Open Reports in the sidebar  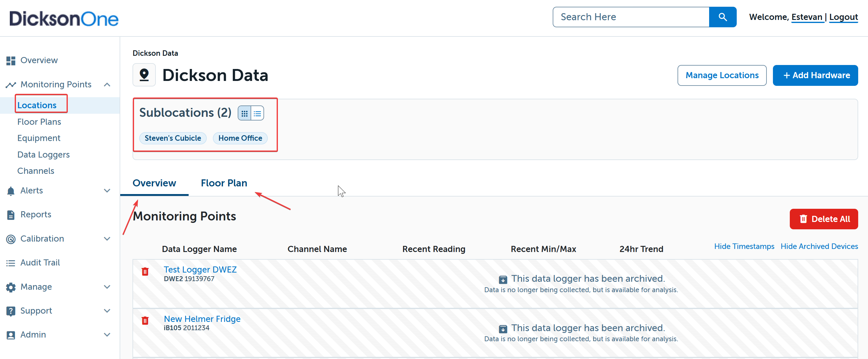point(36,215)
